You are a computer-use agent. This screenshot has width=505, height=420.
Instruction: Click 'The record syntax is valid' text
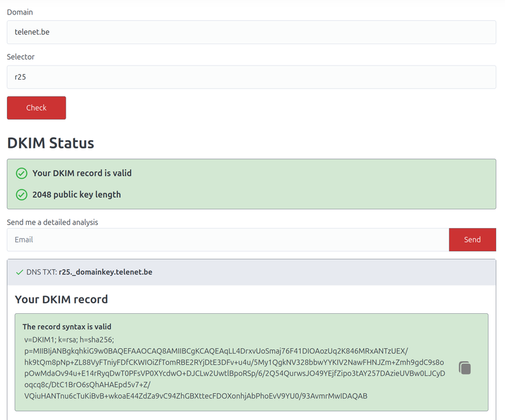click(67, 327)
